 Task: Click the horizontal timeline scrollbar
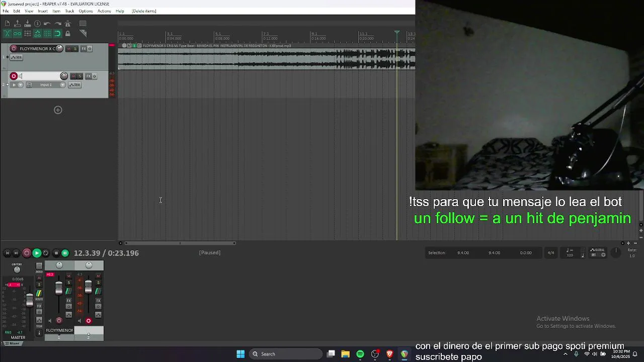pyautogui.click(x=180, y=243)
